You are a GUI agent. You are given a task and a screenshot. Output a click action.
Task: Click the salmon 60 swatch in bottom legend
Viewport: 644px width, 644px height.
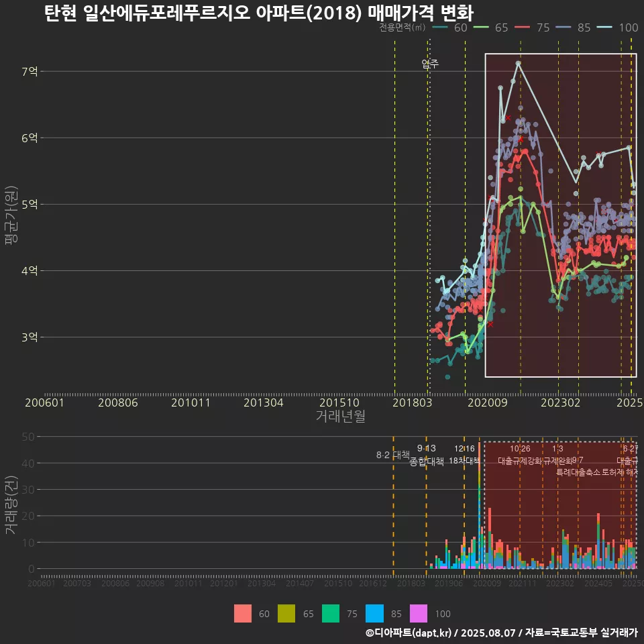[243, 614]
